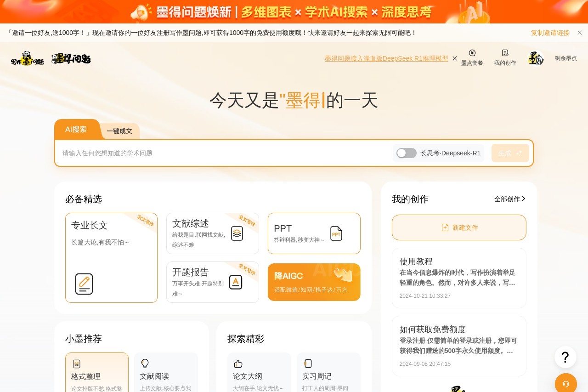Click the pencil icon on 专业长文 card

[84, 284]
